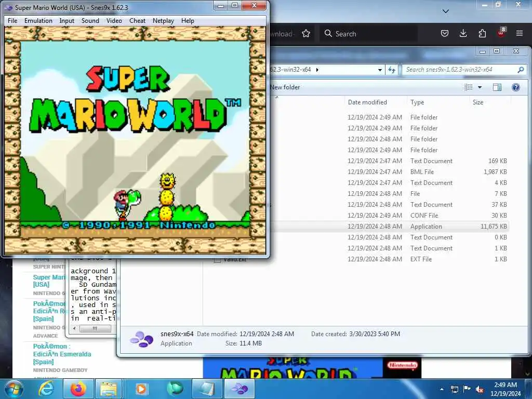
Task: Open Pokémon Edición Esmeralda [Spain] link
Action: (62, 354)
